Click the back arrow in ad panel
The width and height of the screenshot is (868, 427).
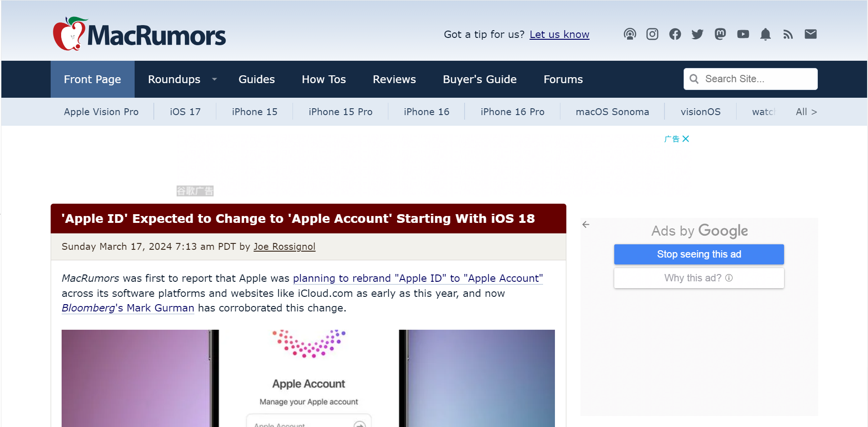[586, 225]
